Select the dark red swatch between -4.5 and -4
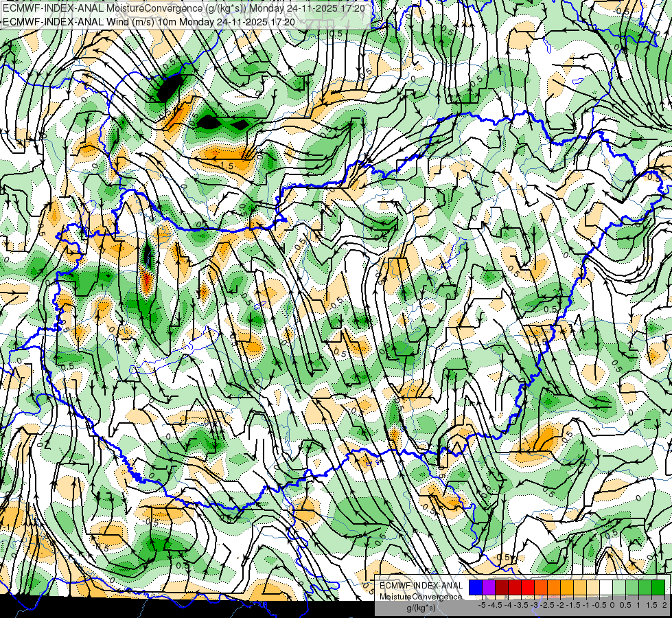Screen dimensions: 672x618 [502, 588]
